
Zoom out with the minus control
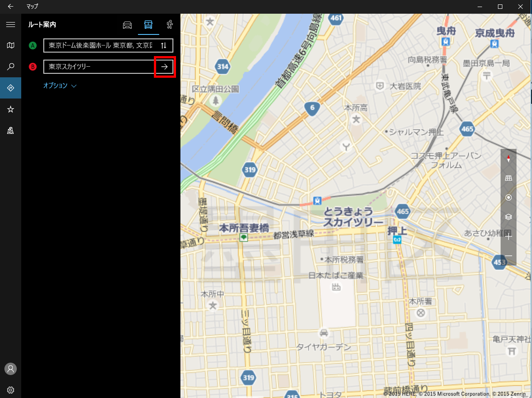[509, 256]
